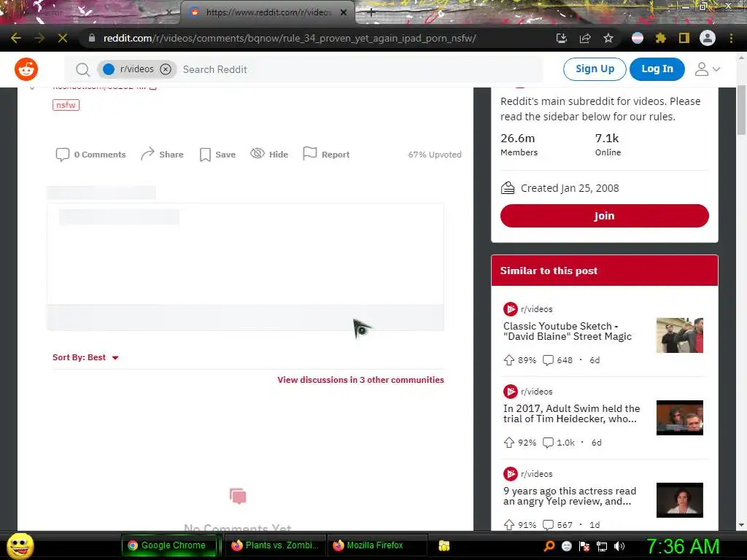Image resolution: width=747 pixels, height=560 pixels.
Task: Switch to Plants vs. Zombies Firefox taskbar item
Action: tap(275, 545)
